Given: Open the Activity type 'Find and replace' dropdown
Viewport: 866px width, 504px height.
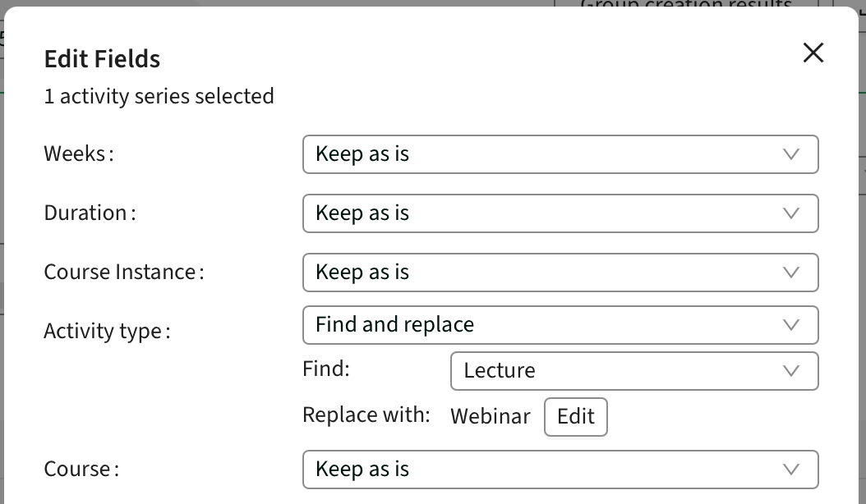Looking at the screenshot, I should 560,325.
